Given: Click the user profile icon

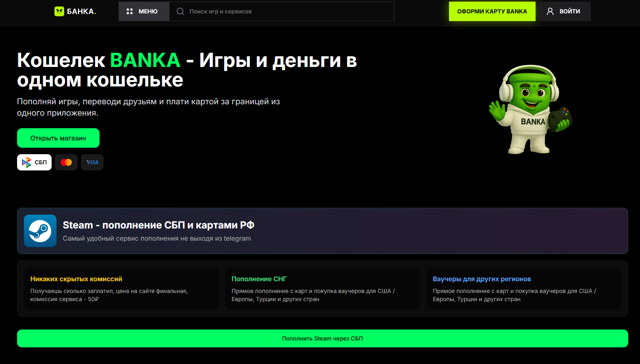Looking at the screenshot, I should pos(550,11).
